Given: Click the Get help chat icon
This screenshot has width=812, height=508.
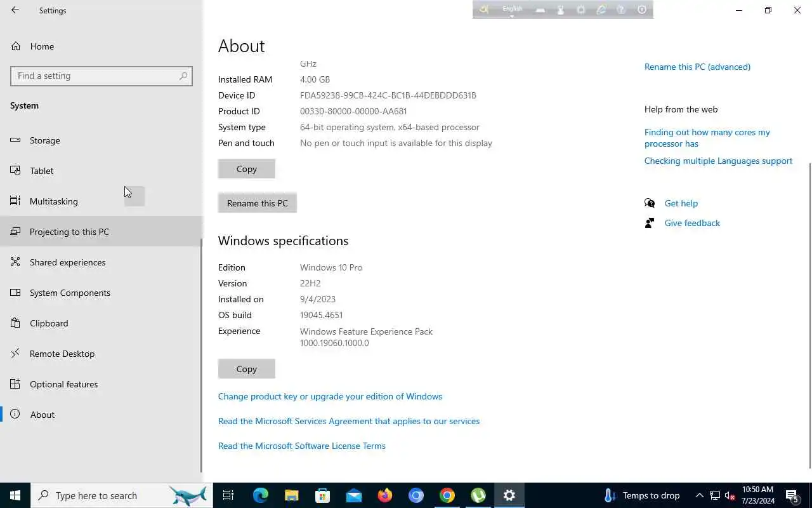Looking at the screenshot, I should coord(650,203).
